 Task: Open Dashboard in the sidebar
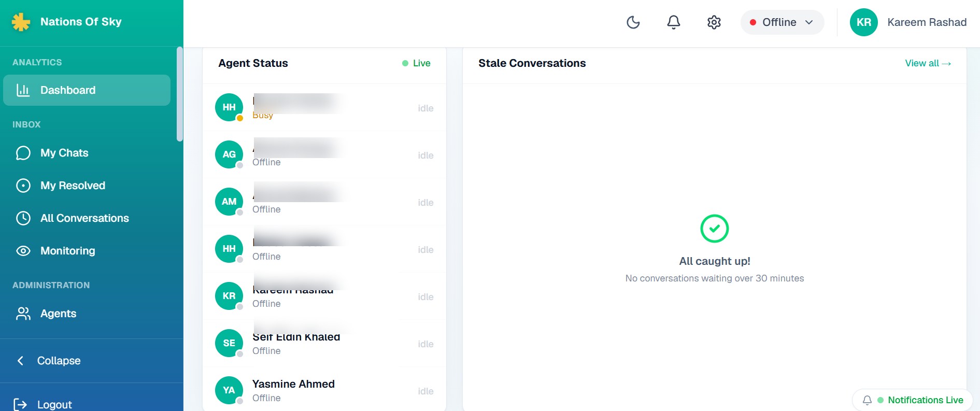pyautogui.click(x=87, y=90)
